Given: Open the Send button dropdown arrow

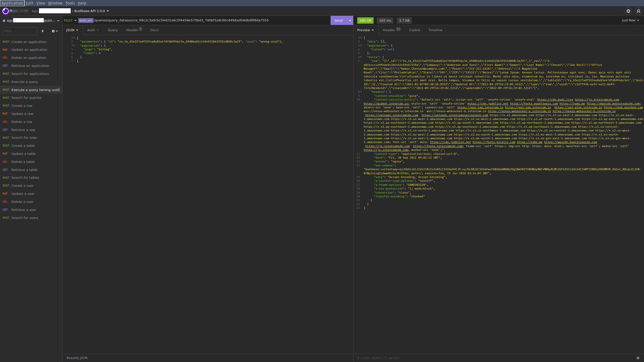Looking at the screenshot, I should [350, 20].
